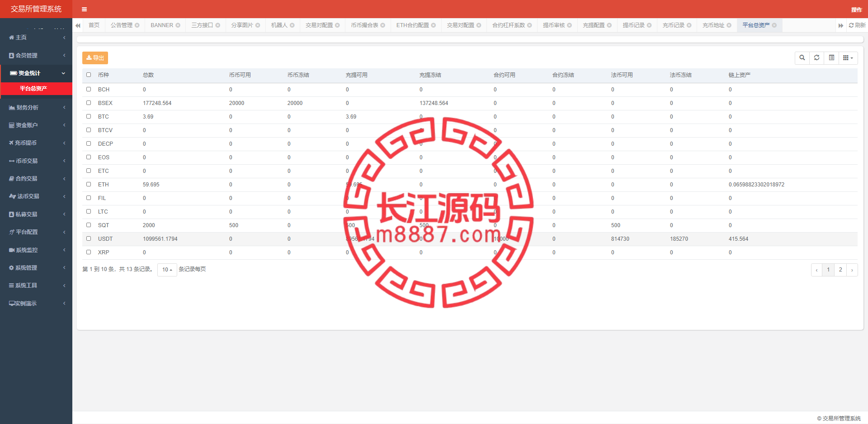Check the BTC row checkbox

(89, 116)
